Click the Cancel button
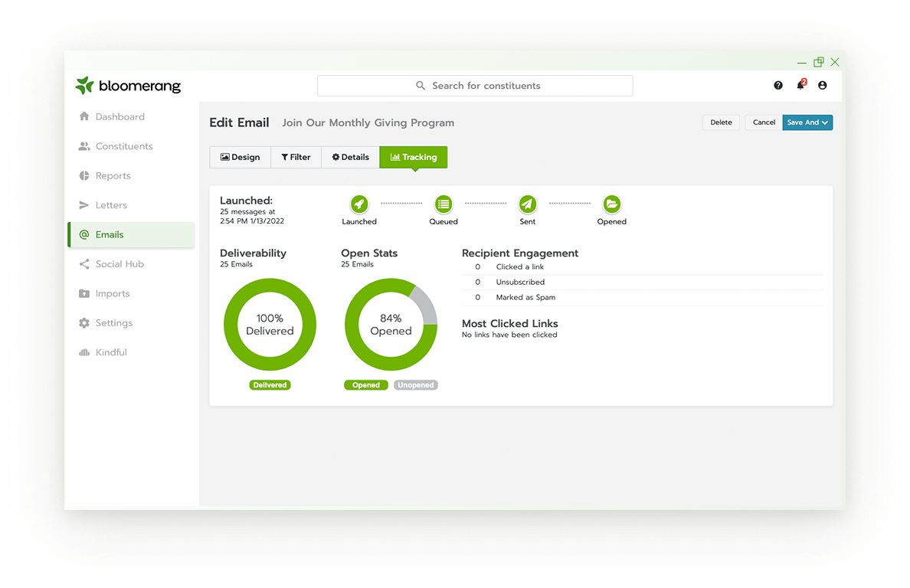Image resolution: width=910 pixels, height=588 pixels. (764, 122)
